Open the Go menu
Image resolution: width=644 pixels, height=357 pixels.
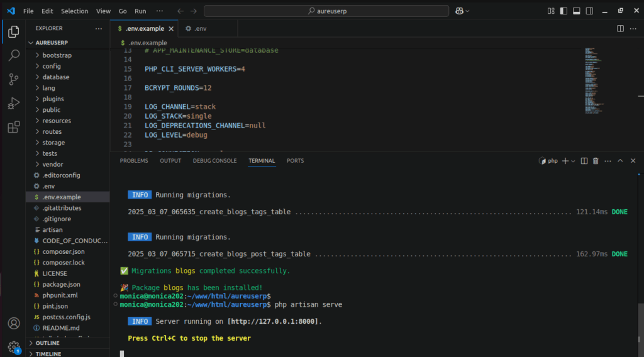point(123,11)
